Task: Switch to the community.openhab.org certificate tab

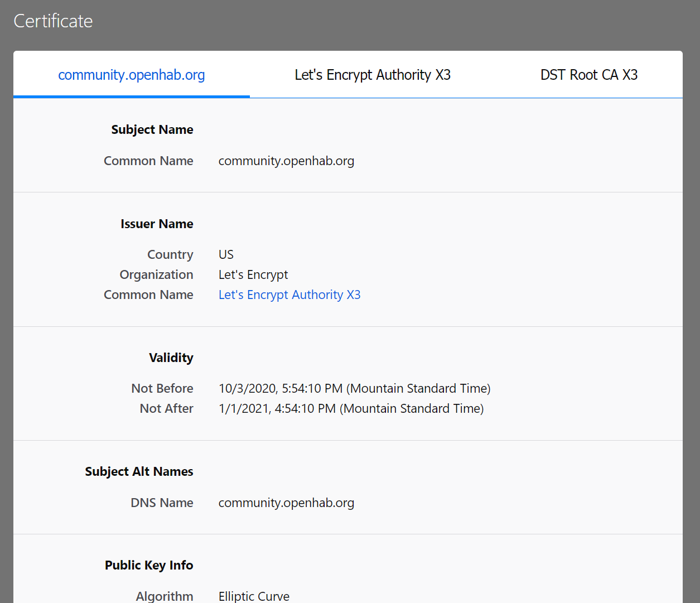Action: point(131,75)
